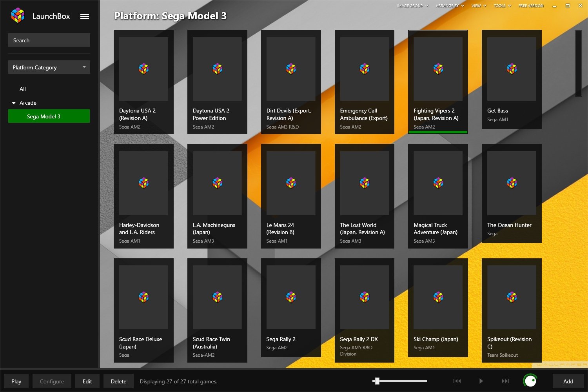The image size is (588, 392).
Task: Click the Free Version label
Action: click(x=531, y=6)
